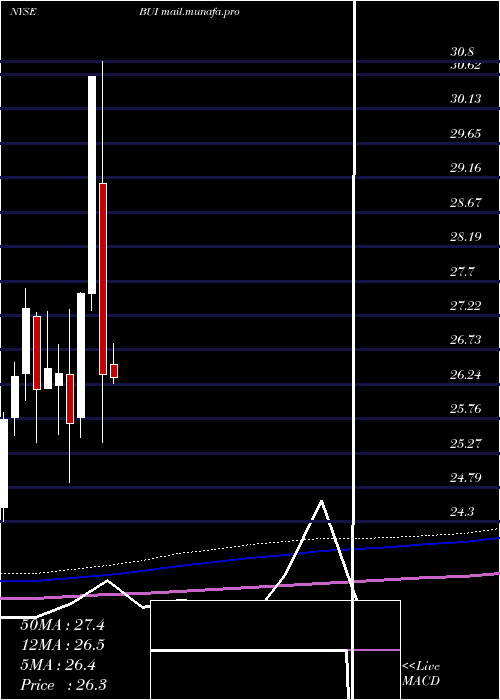Click the 29.16 price axis label

pyautogui.click(x=466, y=168)
